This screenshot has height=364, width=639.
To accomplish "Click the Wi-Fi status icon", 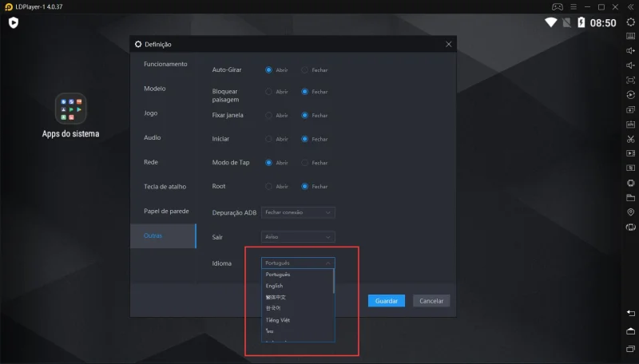I will [551, 22].
